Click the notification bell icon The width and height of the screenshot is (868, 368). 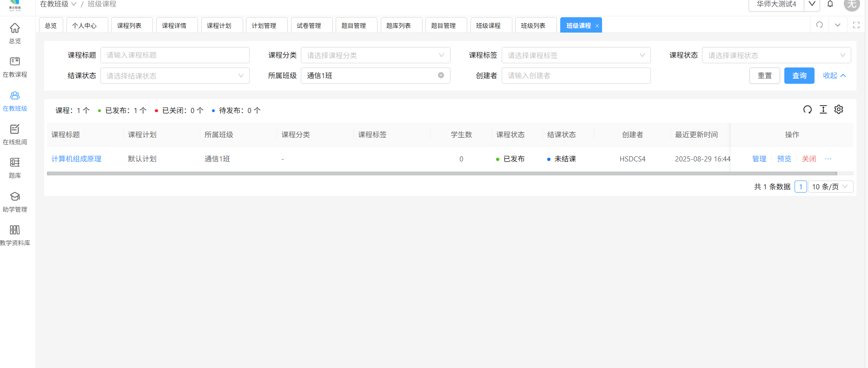point(830,4)
